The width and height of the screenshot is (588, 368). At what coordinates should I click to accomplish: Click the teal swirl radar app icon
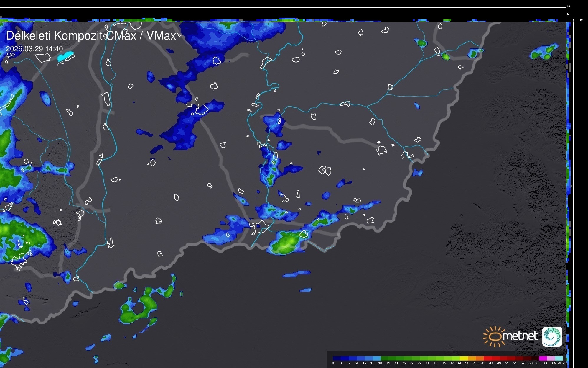552,336
